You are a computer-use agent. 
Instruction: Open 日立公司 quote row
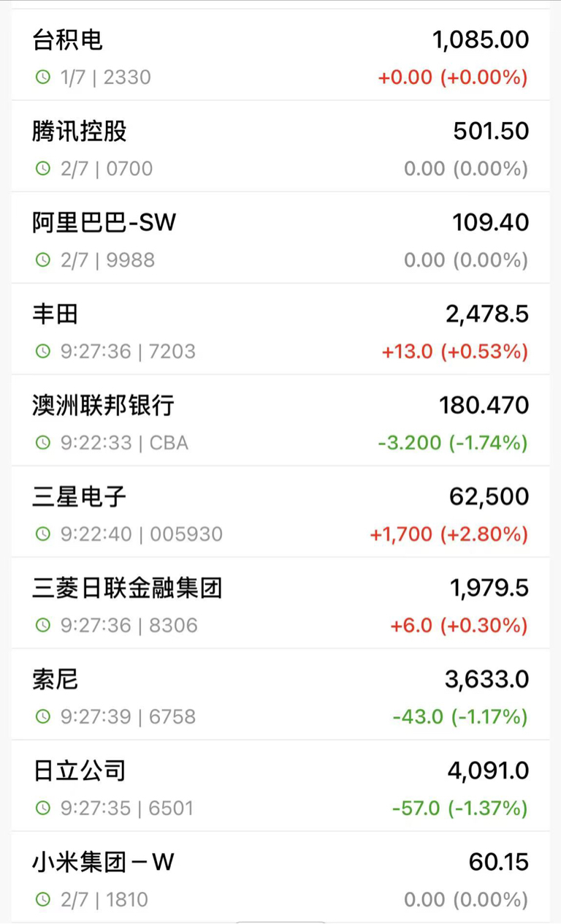coord(280,786)
